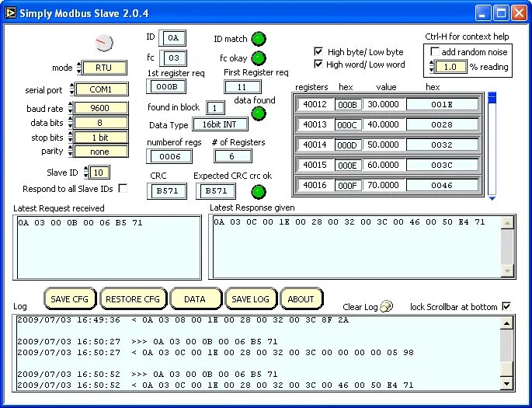Open the data bits 8 selector
Screen dimensions: 532x408
tap(101, 123)
